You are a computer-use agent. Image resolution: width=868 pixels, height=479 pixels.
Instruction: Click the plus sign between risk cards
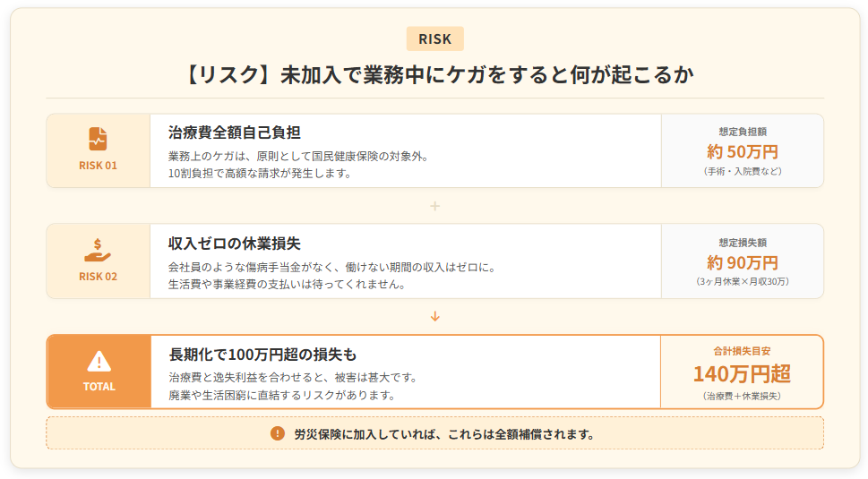tap(435, 206)
